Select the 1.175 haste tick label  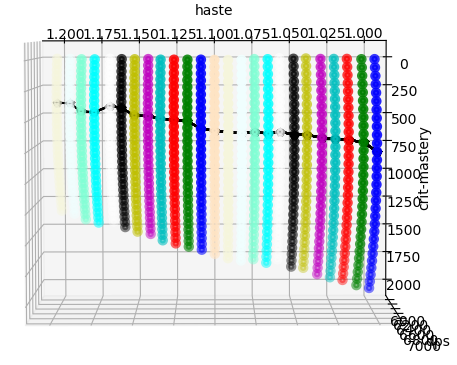pyautogui.click(x=102, y=34)
